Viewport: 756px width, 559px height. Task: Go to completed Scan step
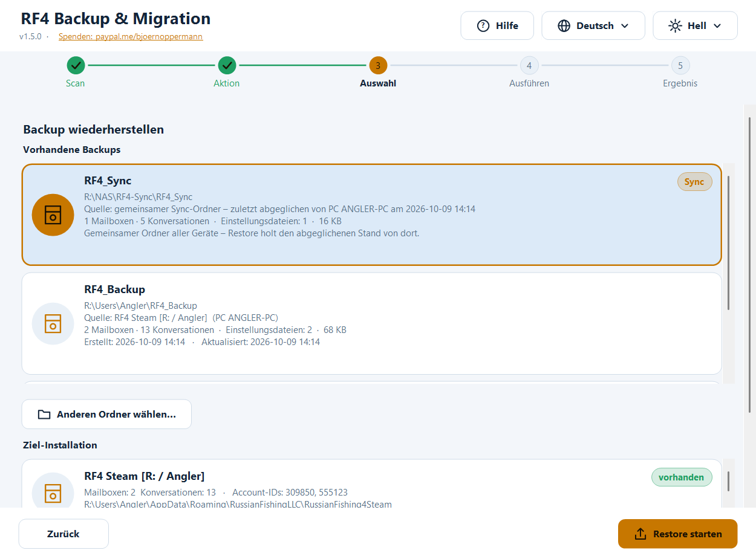pos(76,73)
